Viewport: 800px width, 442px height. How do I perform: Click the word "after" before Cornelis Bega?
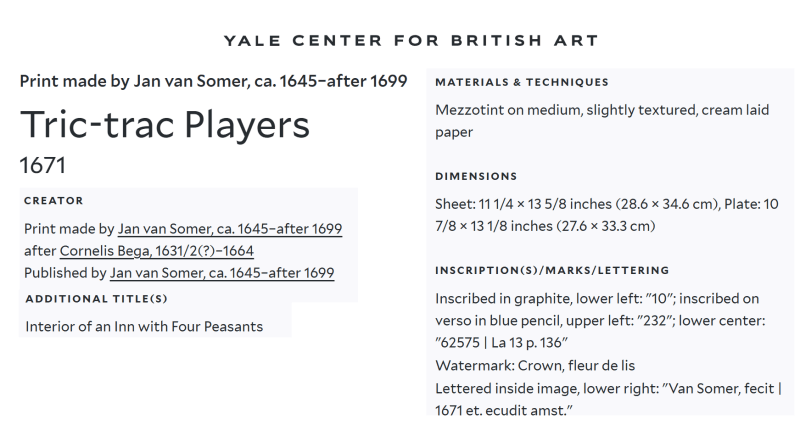(x=40, y=251)
